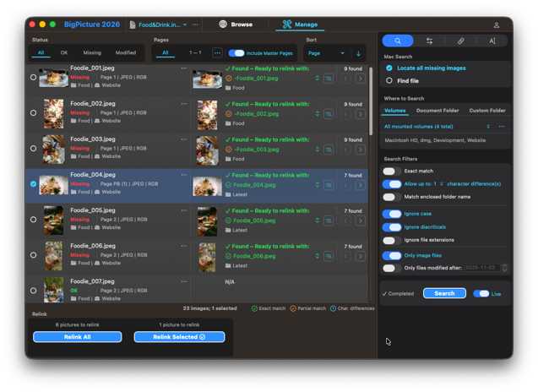Image resolution: width=538 pixels, height=392 pixels.
Task: Toggle Include Master Pages switch
Action: 236,53
